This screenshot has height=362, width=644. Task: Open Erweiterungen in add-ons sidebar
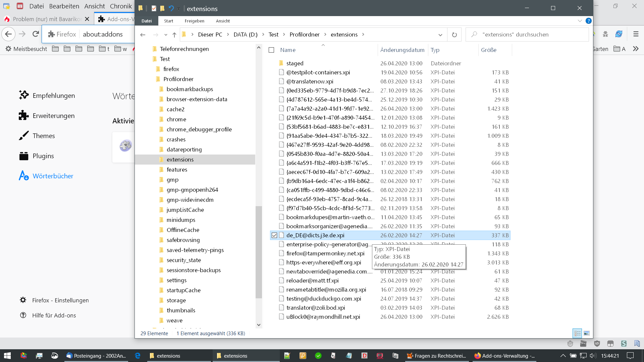point(53,116)
